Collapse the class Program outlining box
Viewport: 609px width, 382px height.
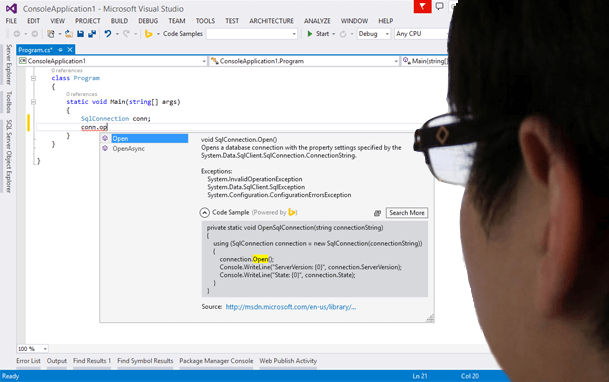(33, 78)
